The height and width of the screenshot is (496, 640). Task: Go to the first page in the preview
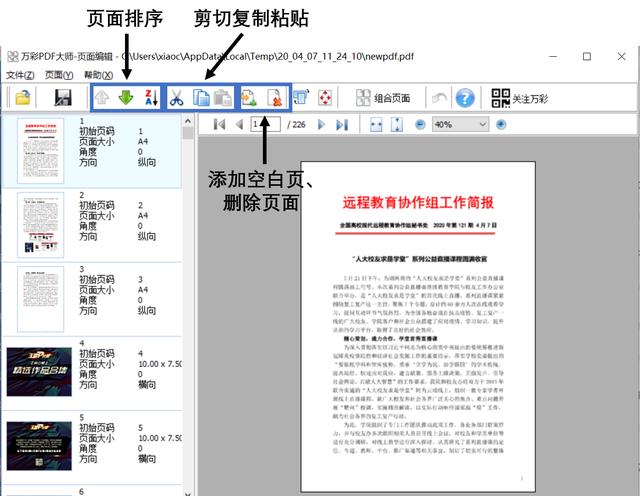[219, 125]
